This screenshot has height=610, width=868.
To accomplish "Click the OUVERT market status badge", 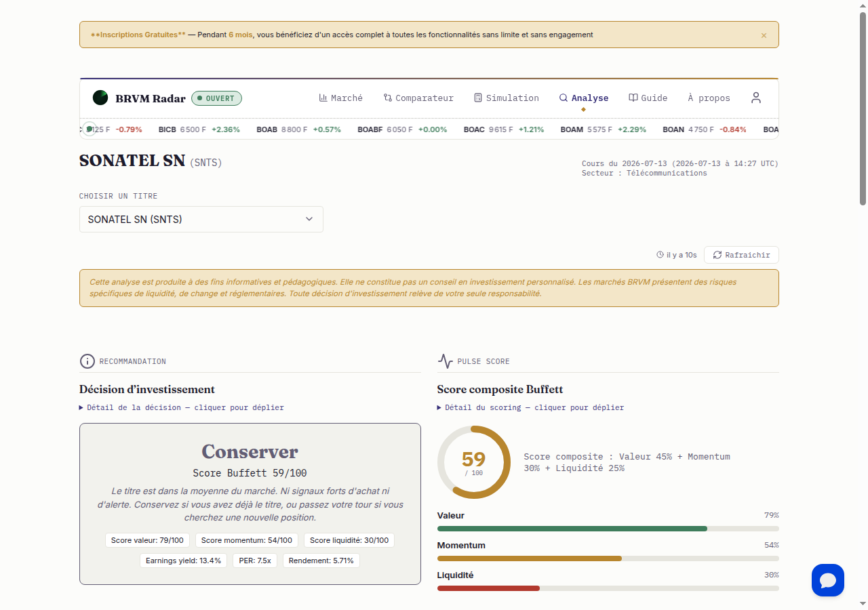I will 216,98.
